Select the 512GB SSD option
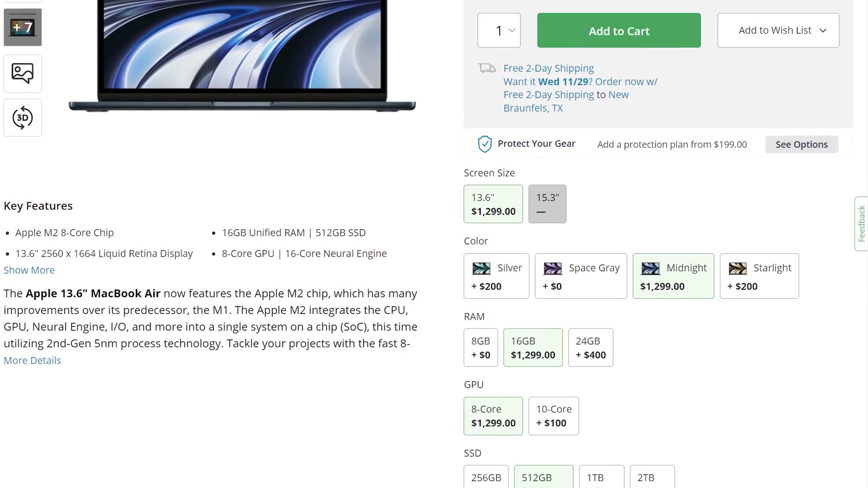The height and width of the screenshot is (488, 868). 544,477
